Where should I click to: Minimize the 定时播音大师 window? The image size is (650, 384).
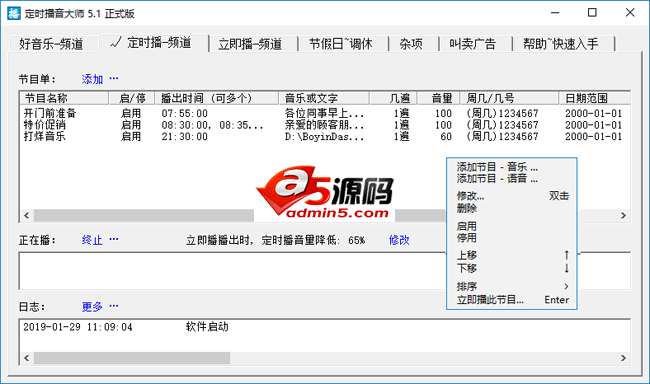555,13
